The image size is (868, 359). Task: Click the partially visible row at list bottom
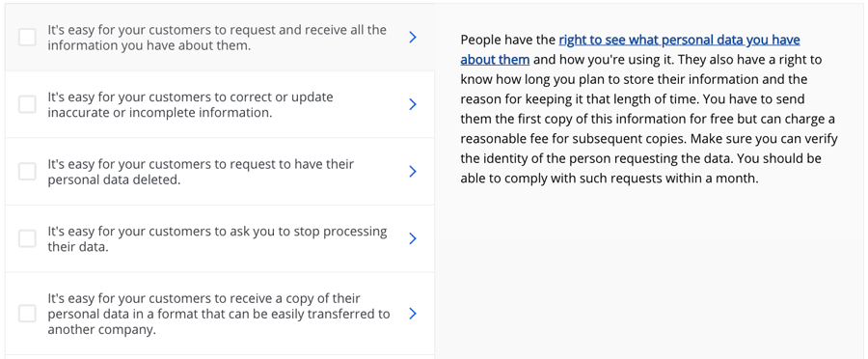click(220, 357)
